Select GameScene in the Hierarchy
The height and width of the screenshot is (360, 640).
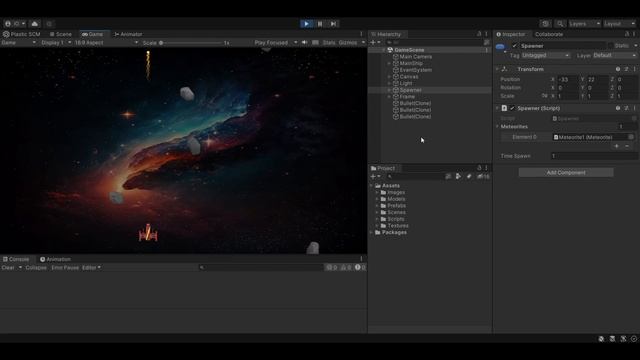click(x=409, y=50)
